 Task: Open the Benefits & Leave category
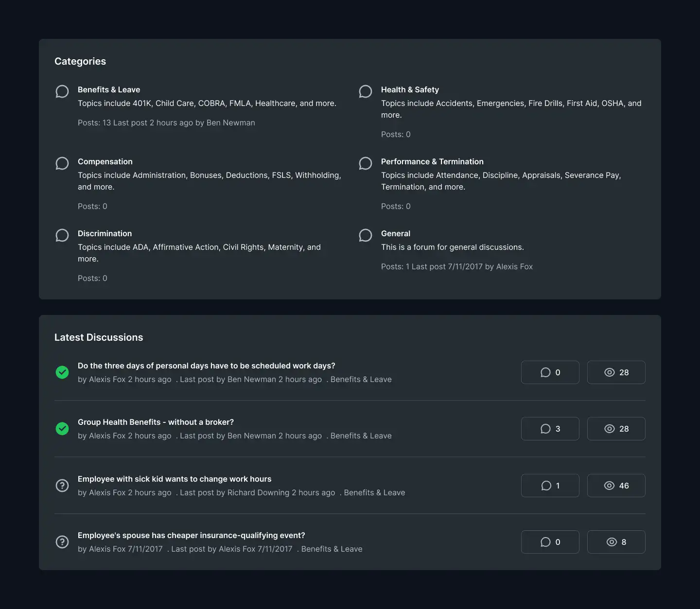pyautogui.click(x=109, y=89)
